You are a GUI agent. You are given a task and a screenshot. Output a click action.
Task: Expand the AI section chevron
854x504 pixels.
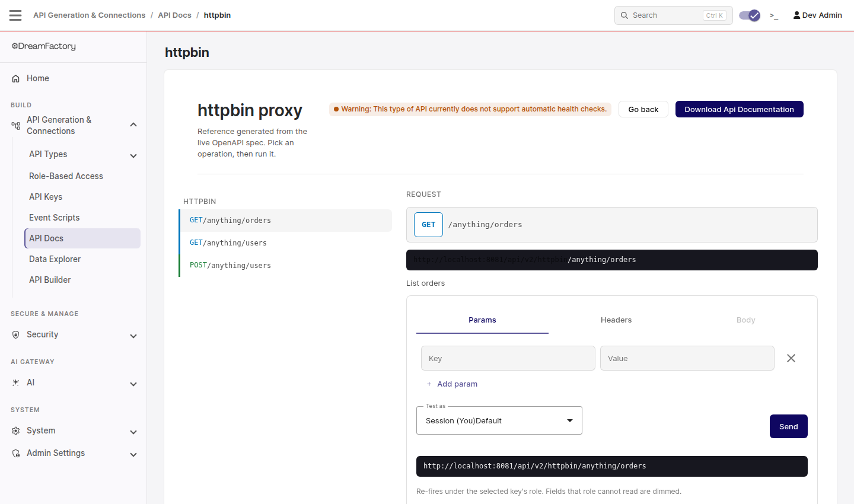coord(133,384)
